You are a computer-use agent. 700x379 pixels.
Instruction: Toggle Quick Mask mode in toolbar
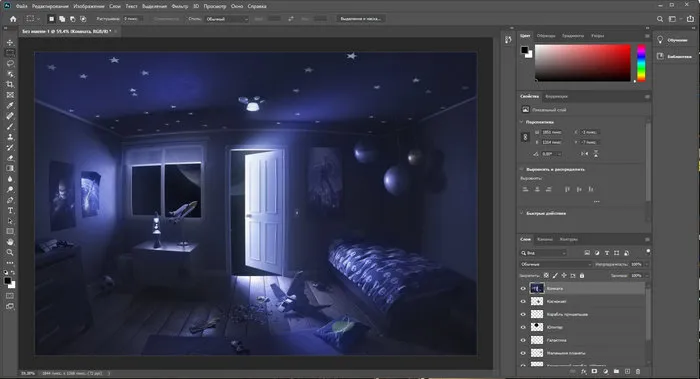click(10, 296)
